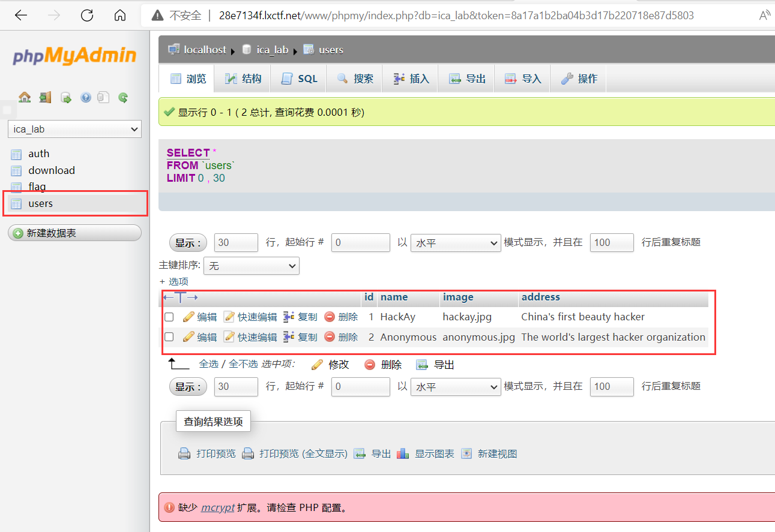This screenshot has width=775, height=532.
Task: Open the upper 水平 display mode dropdown
Action: (455, 243)
